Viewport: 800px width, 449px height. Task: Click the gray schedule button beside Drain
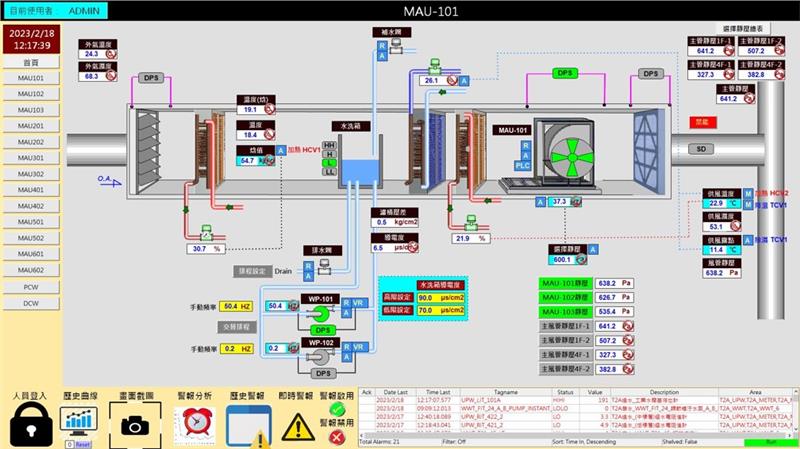point(252,271)
